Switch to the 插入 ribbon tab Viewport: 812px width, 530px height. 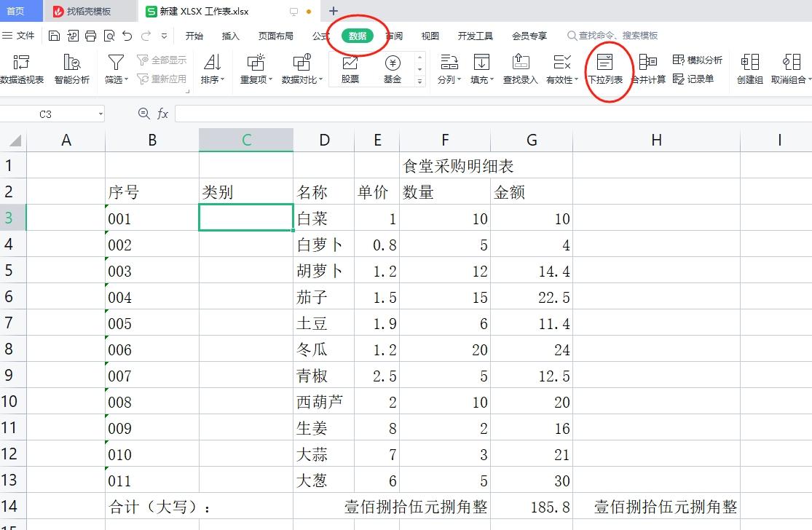click(x=230, y=36)
